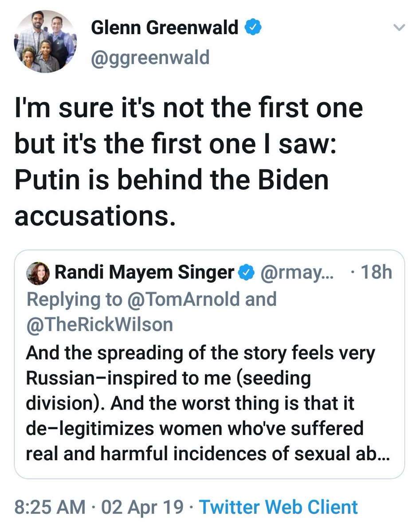The image size is (416, 532).
Task: Click the 02 Apr 19 date
Action: click(142, 507)
